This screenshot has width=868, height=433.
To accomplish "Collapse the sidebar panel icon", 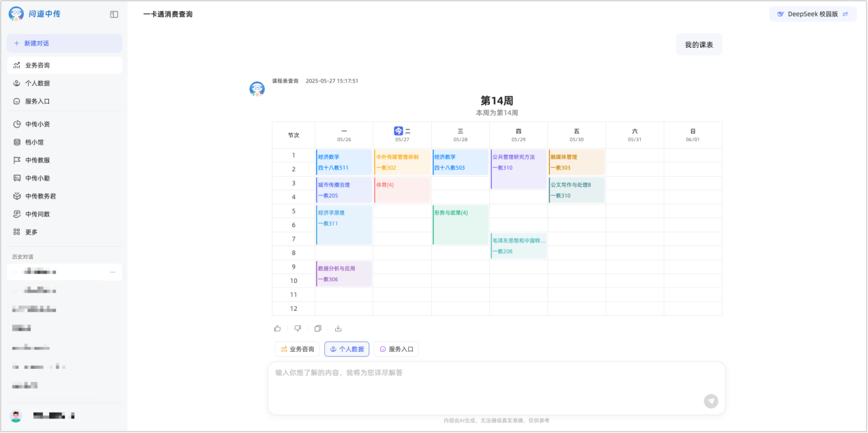I will (x=114, y=14).
